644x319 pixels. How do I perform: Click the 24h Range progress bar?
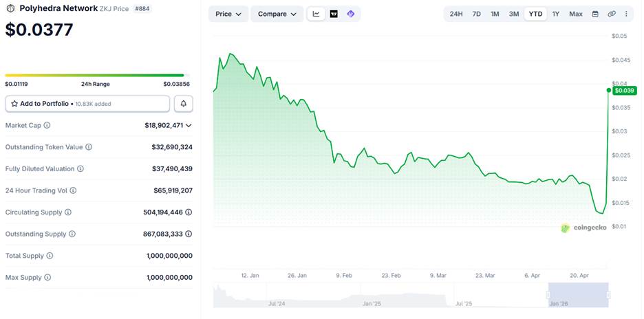click(94, 75)
